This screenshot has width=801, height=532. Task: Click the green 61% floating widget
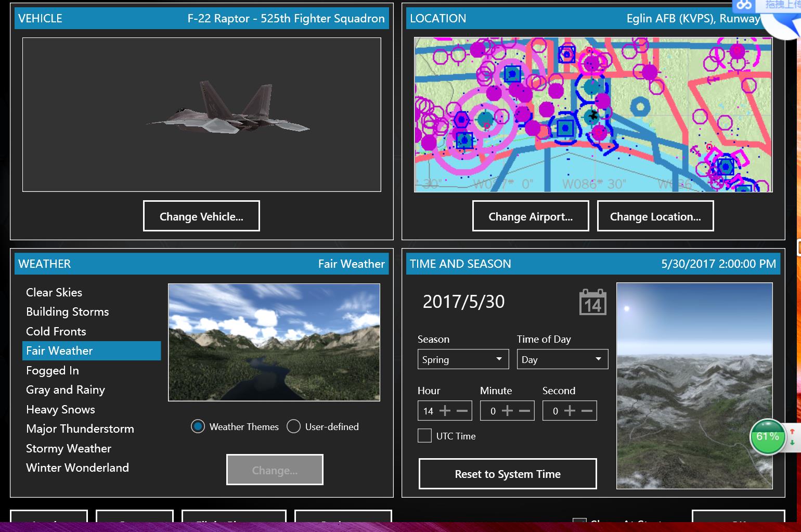tap(767, 437)
